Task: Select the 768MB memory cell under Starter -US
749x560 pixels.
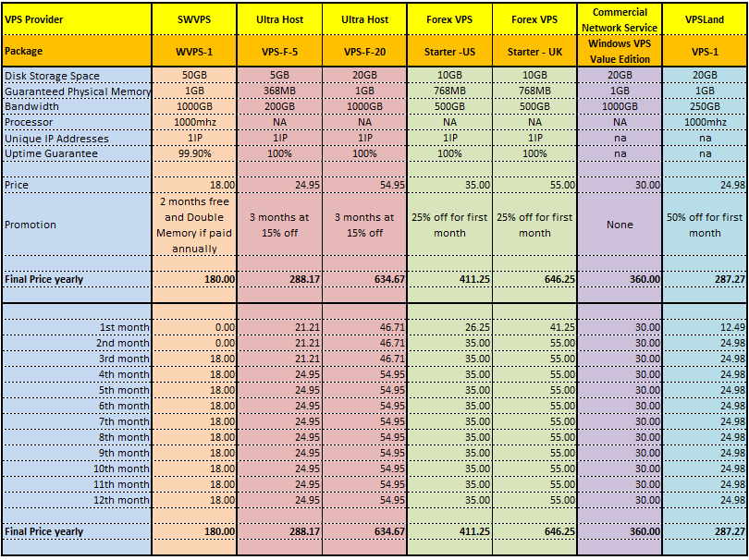Action: coord(449,91)
